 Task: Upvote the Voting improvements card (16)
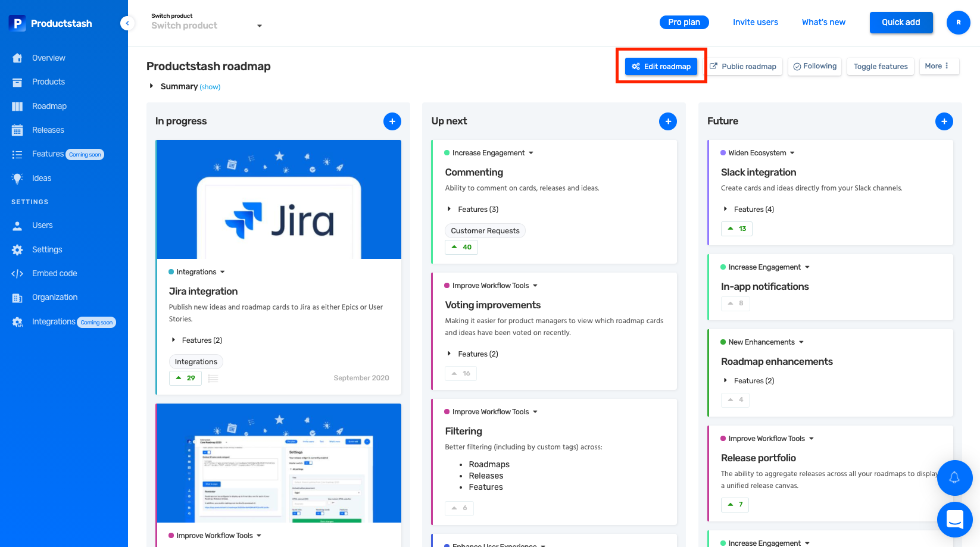click(x=461, y=374)
